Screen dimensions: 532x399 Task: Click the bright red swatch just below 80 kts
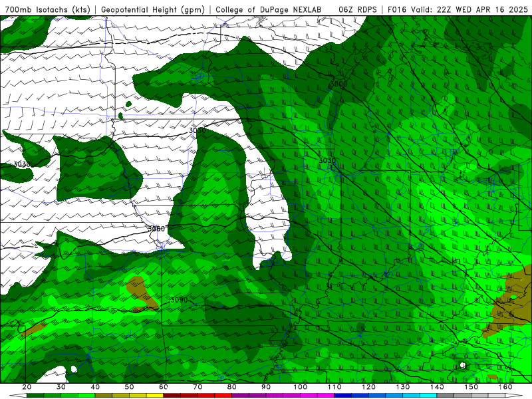(x=223, y=396)
